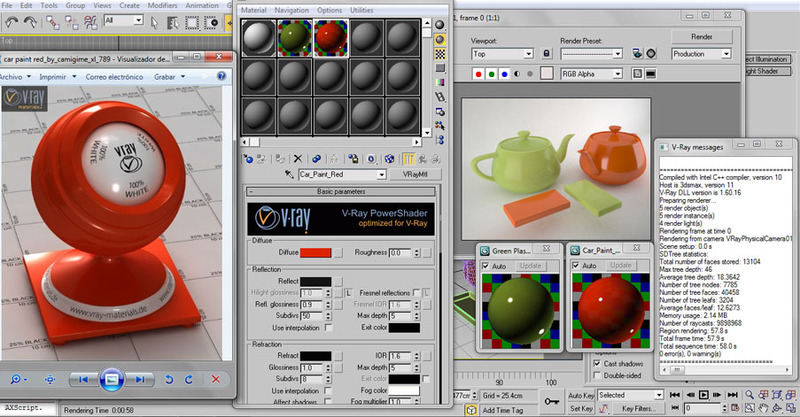Toggle the red channel in render window
The height and width of the screenshot is (417, 800).
(x=478, y=74)
